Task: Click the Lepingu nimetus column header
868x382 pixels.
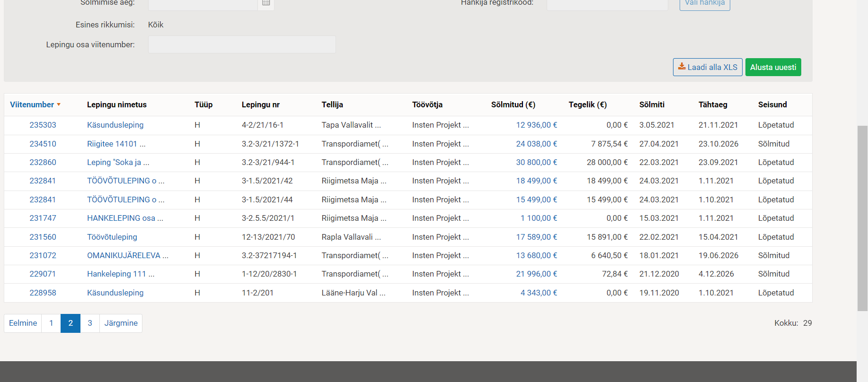Action: coord(117,104)
